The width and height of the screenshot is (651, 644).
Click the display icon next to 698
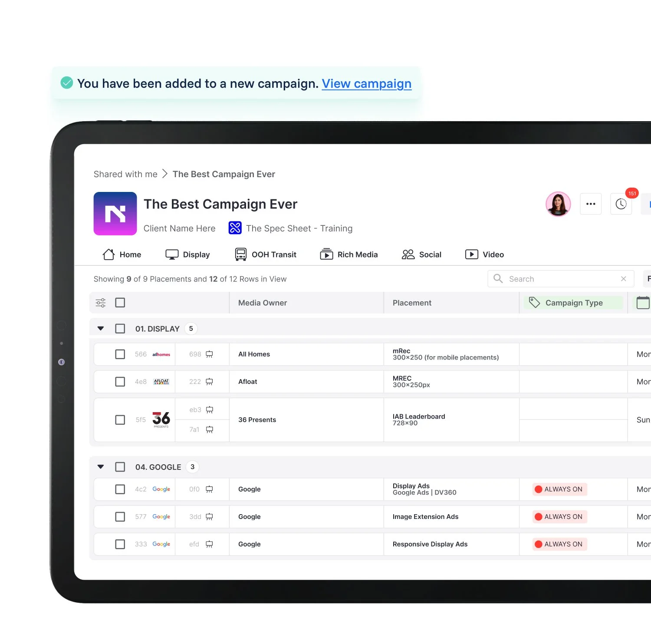click(209, 354)
